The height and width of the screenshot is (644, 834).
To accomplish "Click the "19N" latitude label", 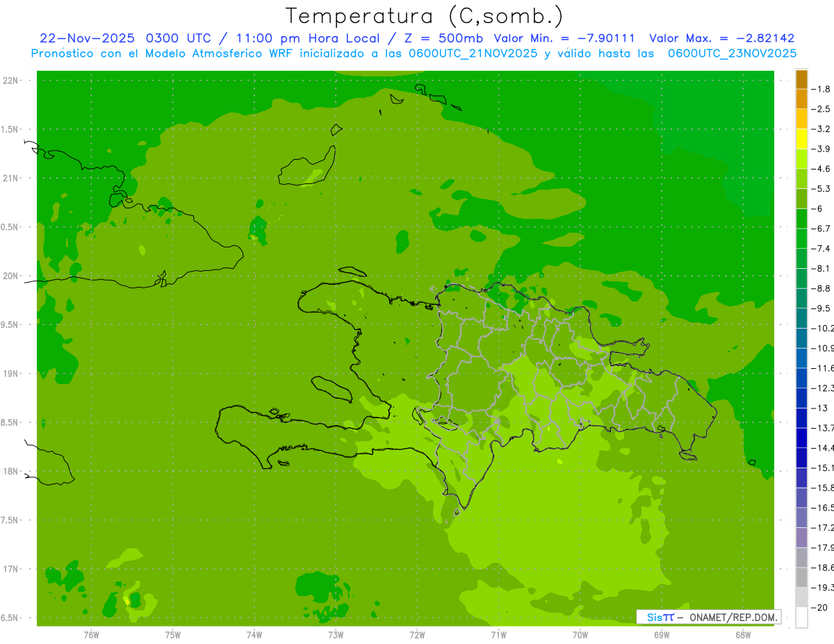I will point(11,374).
